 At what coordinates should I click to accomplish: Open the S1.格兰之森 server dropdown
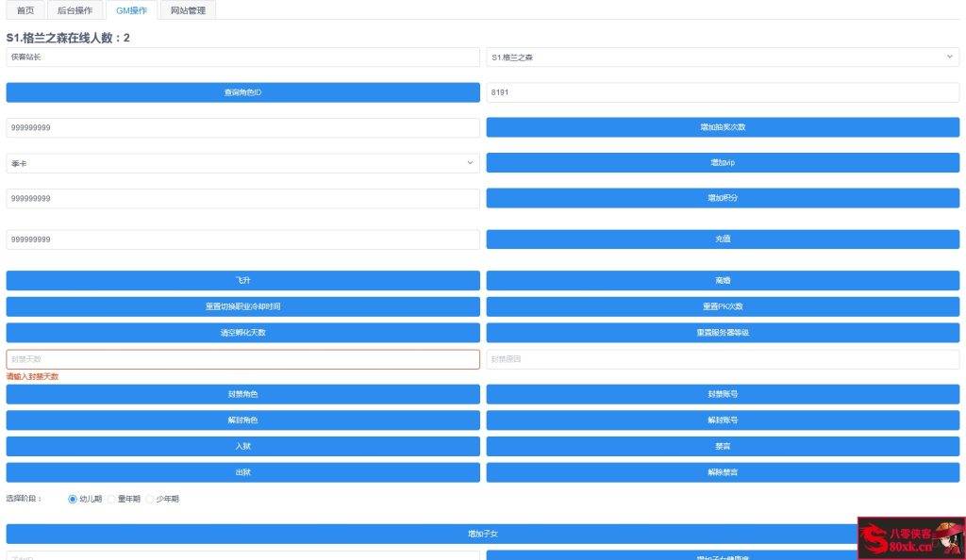point(722,58)
